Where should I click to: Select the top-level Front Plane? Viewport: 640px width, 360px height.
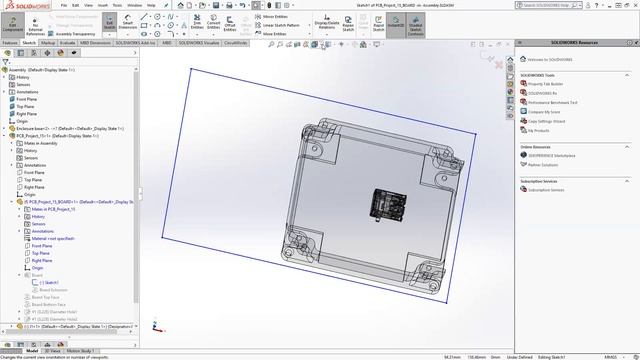tap(27, 99)
